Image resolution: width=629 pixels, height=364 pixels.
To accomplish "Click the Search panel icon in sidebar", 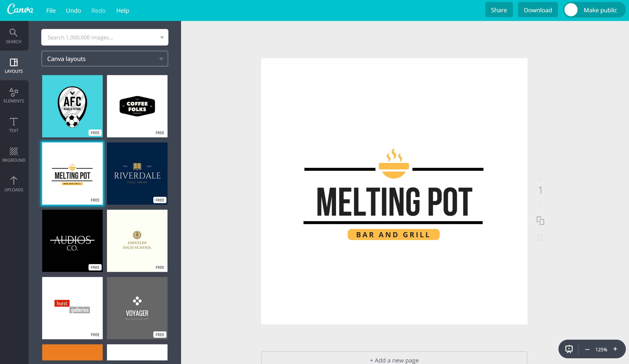I will (x=14, y=36).
